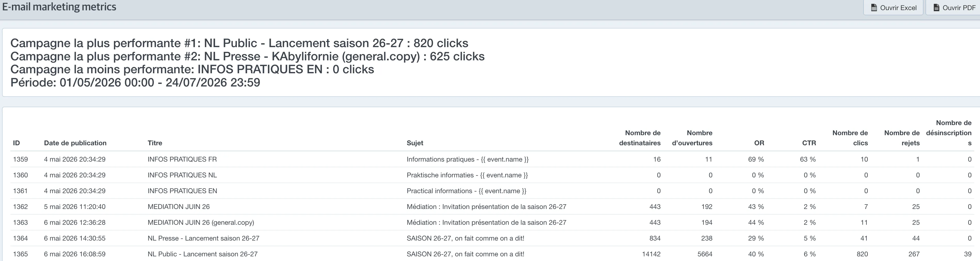The image size is (980, 261).
Task: Click the 820 clicks table cell
Action: 862,254
